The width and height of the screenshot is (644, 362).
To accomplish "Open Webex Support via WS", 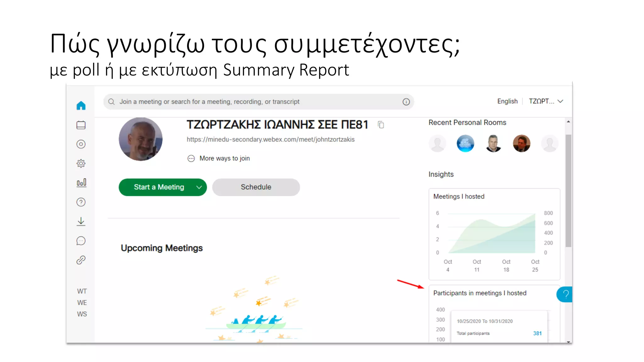I will click(x=82, y=314).
